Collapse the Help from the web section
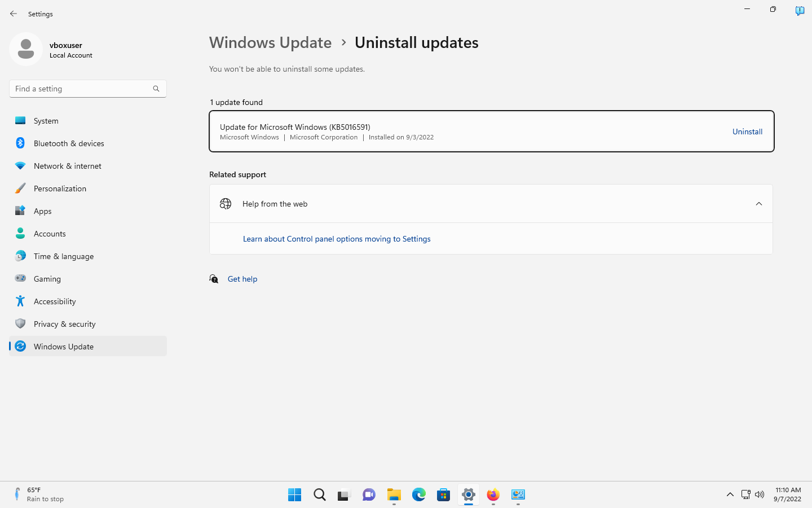The width and height of the screenshot is (812, 508). [x=759, y=204]
